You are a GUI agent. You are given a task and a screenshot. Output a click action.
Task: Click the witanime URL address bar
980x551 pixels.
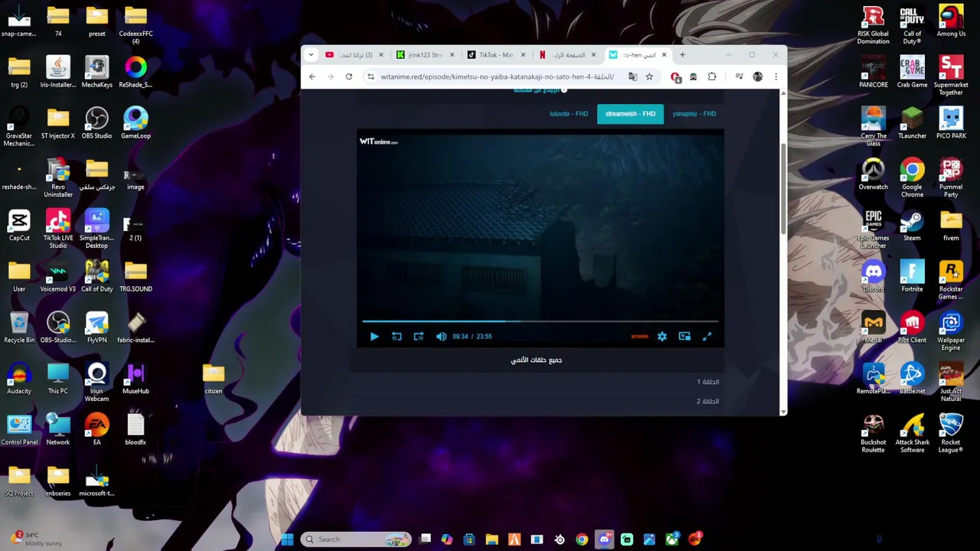coord(498,77)
